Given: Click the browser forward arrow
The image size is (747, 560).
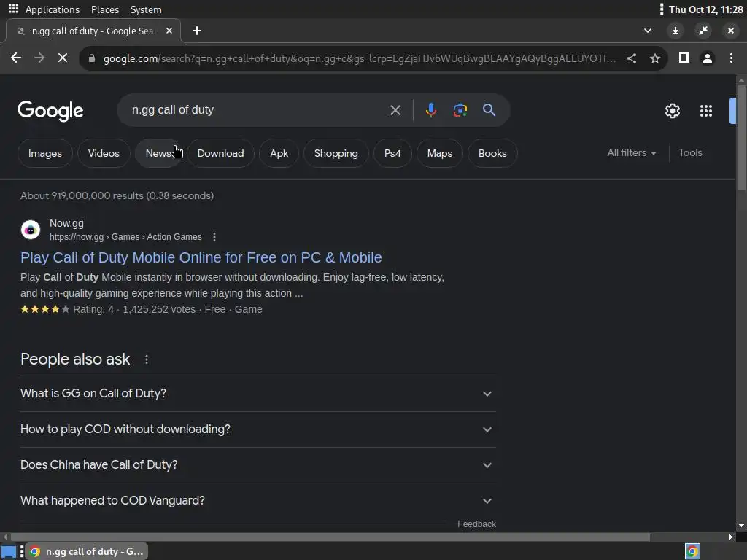Looking at the screenshot, I should (39, 58).
